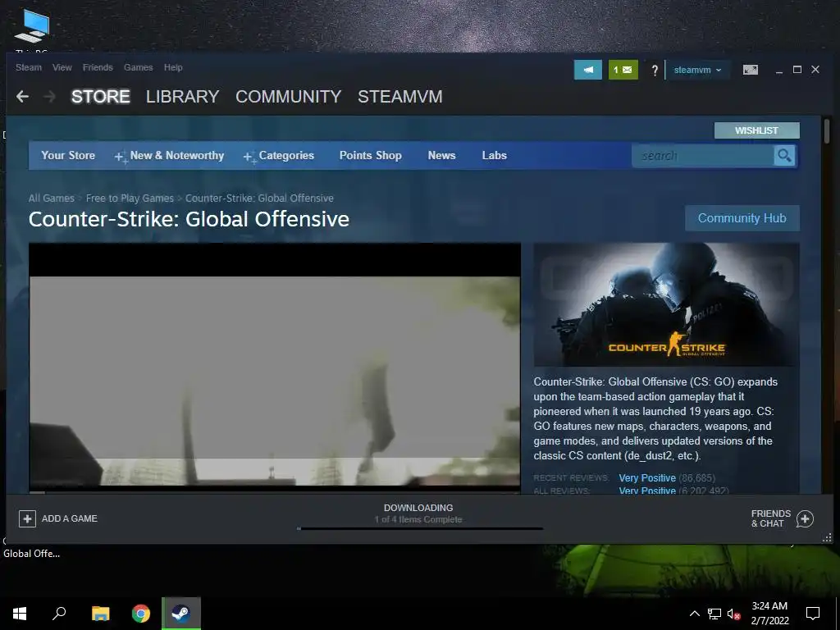Enter Big Picture mode icon
Image resolution: width=840 pixels, height=630 pixels.
point(750,70)
